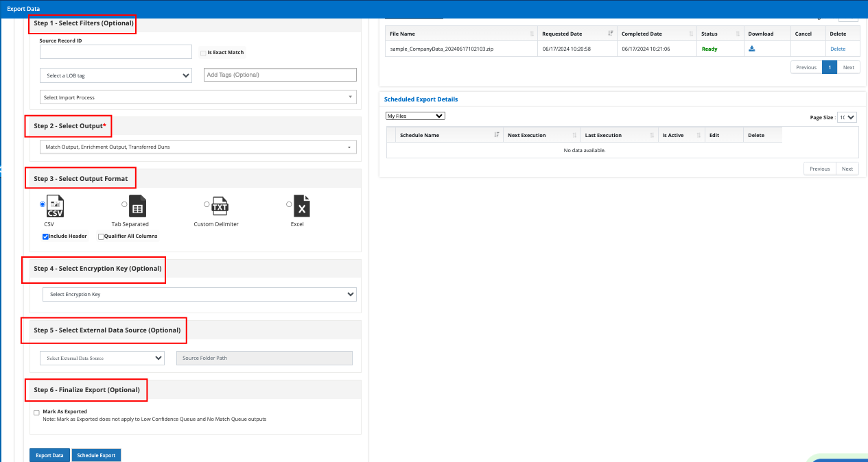The height and width of the screenshot is (462, 868).
Task: Open the Scheduled Export Page Size dropdown
Action: [847, 117]
